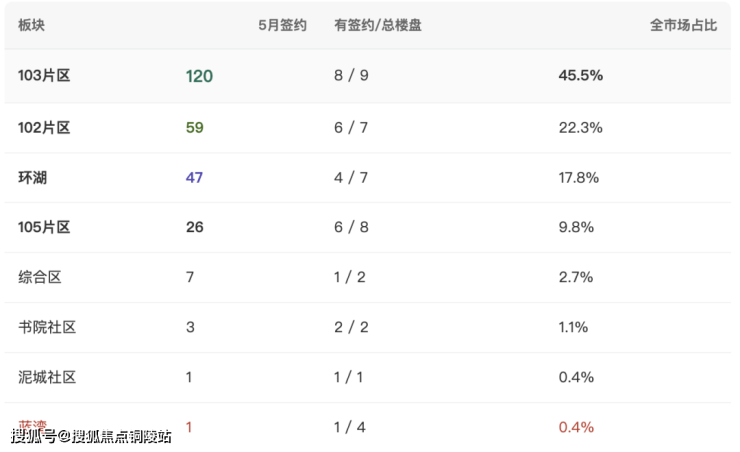Image resolution: width=740 pixels, height=452 pixels.
Task: Click the 有签约/总楼盘 column header
Action: (378, 25)
